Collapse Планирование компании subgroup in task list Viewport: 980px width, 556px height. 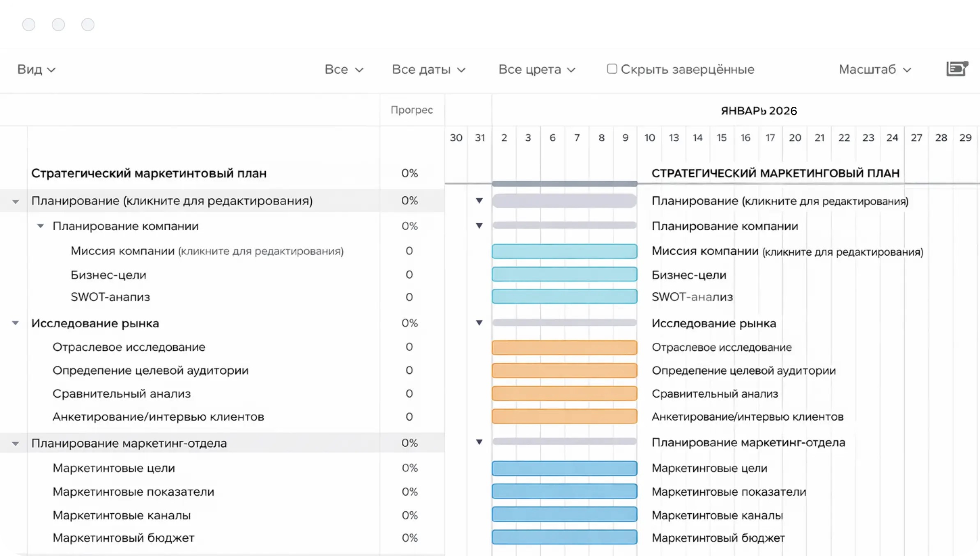click(40, 226)
